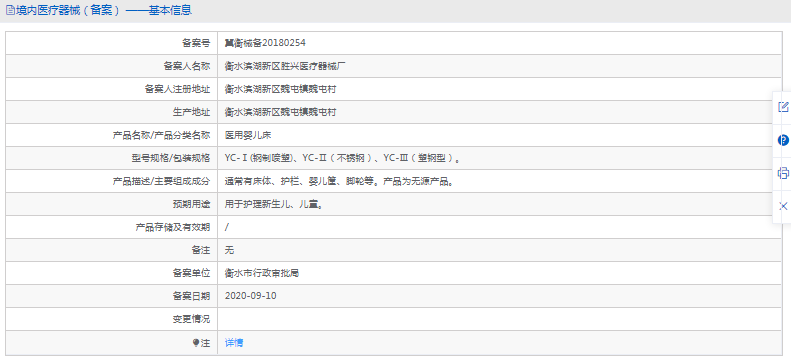Print the page using the printer icon
The height and width of the screenshot is (363, 791).
coord(783,173)
